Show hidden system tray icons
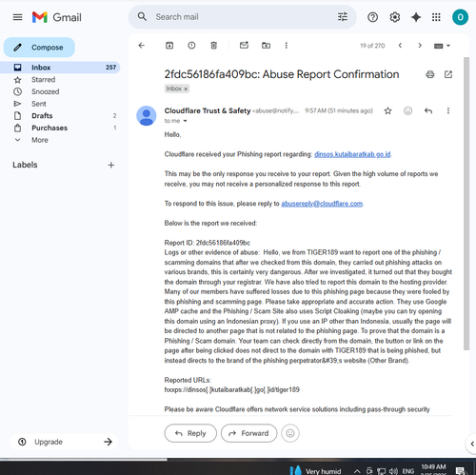 (x=357, y=471)
